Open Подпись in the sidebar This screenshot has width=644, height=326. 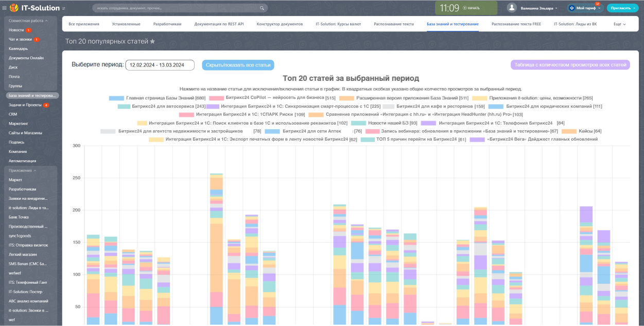click(x=16, y=142)
